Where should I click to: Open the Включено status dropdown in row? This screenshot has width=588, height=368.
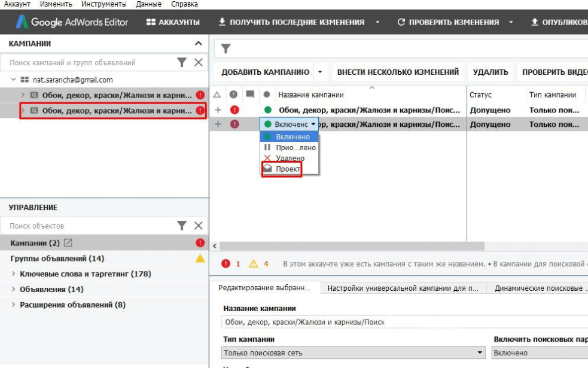pyautogui.click(x=289, y=124)
